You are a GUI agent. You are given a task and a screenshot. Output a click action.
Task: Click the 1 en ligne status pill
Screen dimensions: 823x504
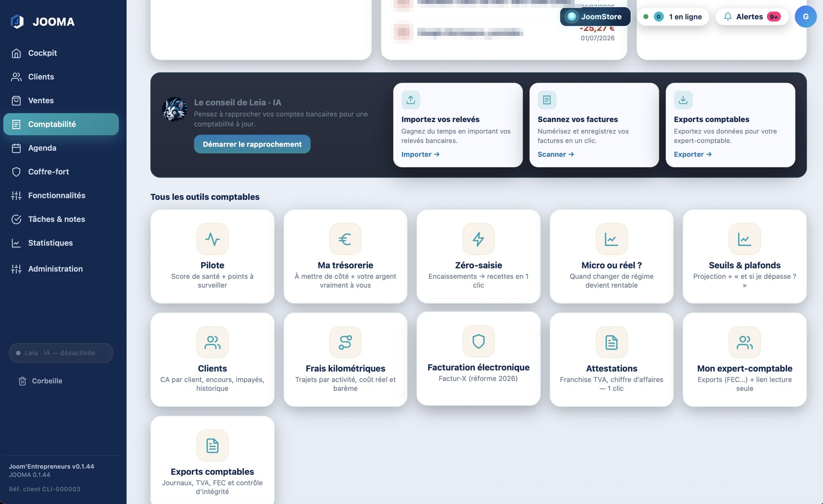(673, 17)
